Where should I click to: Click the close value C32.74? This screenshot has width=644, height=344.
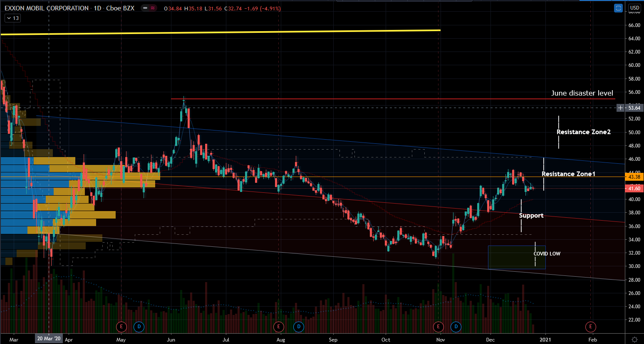tap(233, 9)
